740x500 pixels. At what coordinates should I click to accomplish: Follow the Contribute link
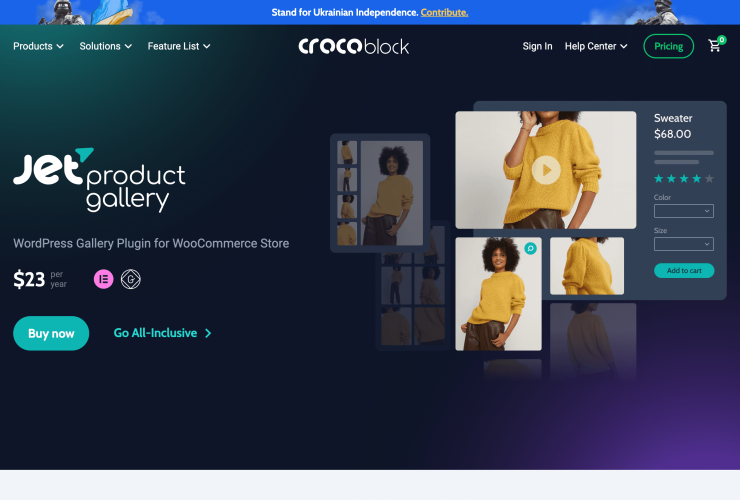(x=444, y=12)
